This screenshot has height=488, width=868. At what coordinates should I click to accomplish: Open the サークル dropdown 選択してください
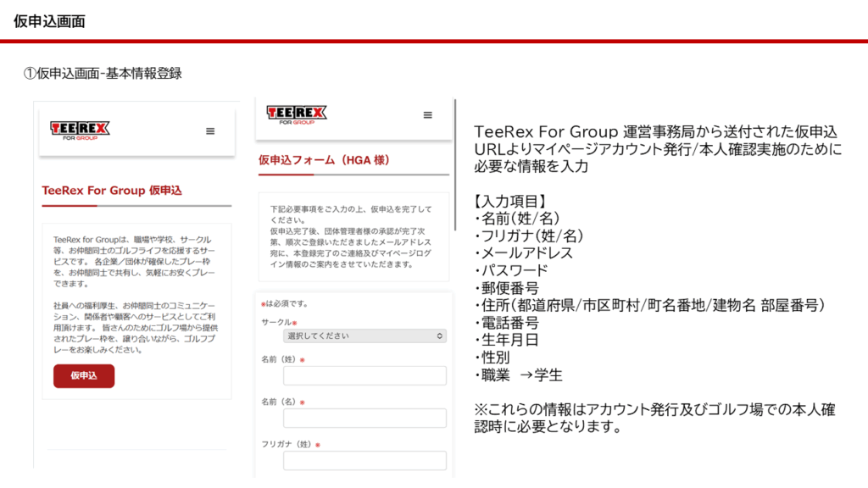point(364,335)
